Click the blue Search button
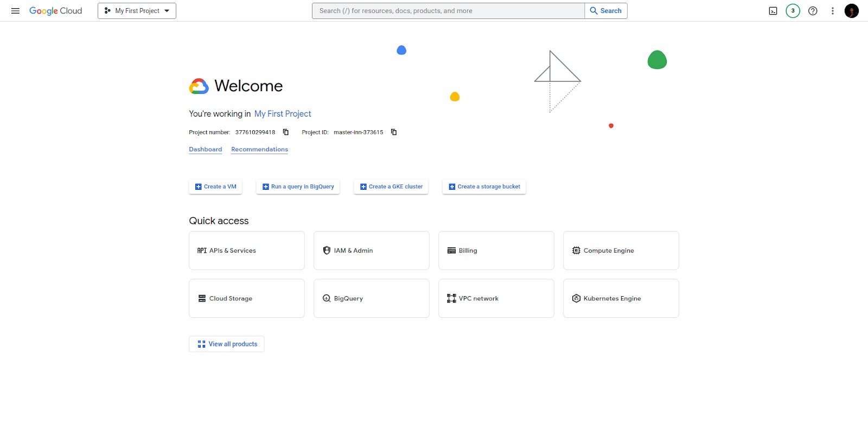Image resolution: width=868 pixels, height=429 pixels. 606,11
